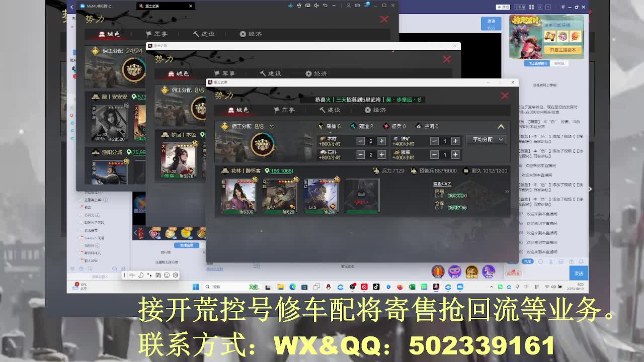Open the 佣工分配 question mark help icon
Screen dimensions: 644x362
[271, 126]
